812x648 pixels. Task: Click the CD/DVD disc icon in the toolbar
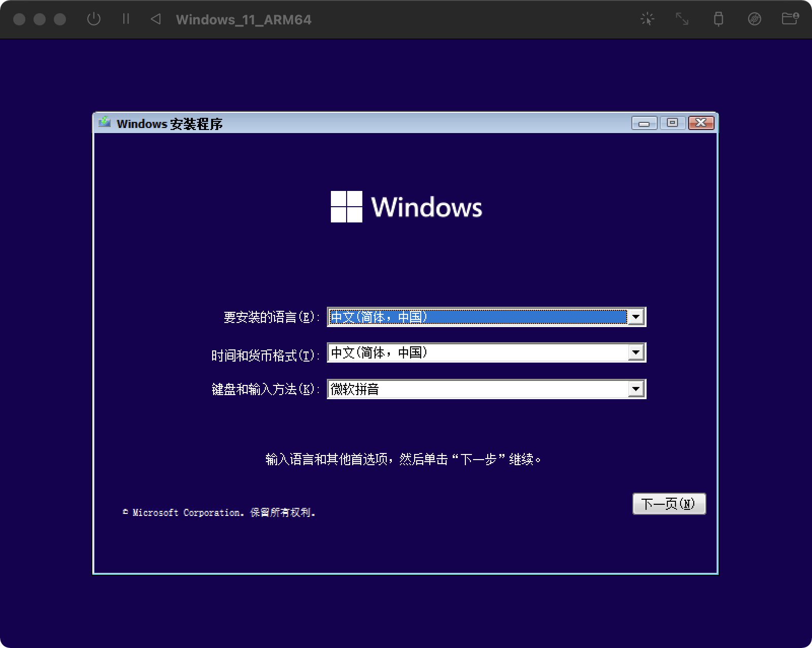pyautogui.click(x=754, y=19)
